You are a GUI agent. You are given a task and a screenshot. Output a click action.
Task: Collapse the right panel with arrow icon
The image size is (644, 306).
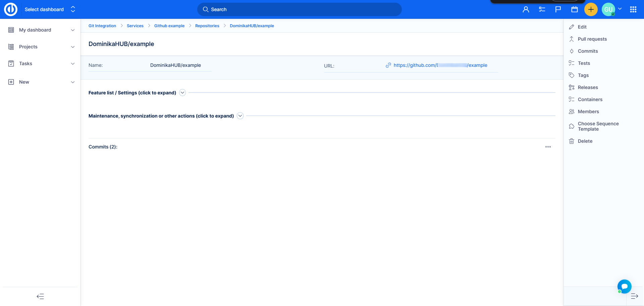634,296
